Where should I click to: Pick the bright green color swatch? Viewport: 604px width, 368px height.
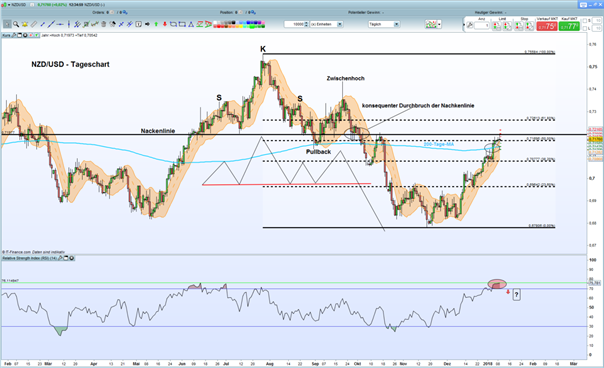252,27
